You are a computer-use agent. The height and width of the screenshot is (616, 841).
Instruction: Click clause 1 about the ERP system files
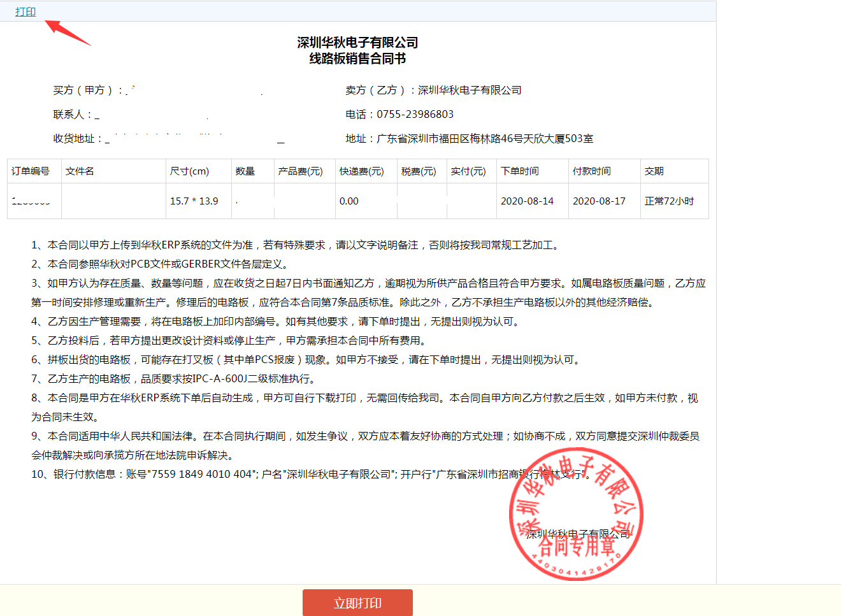pyautogui.click(x=297, y=245)
